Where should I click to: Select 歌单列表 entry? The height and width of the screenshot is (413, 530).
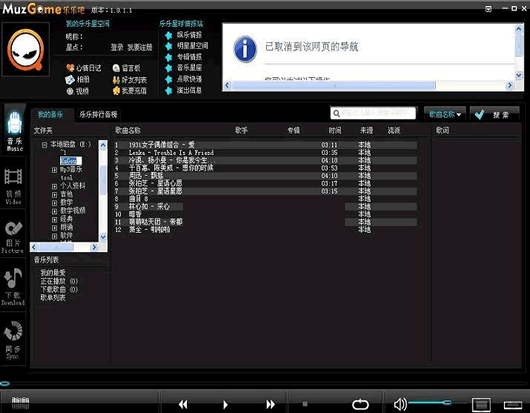[x=53, y=298]
